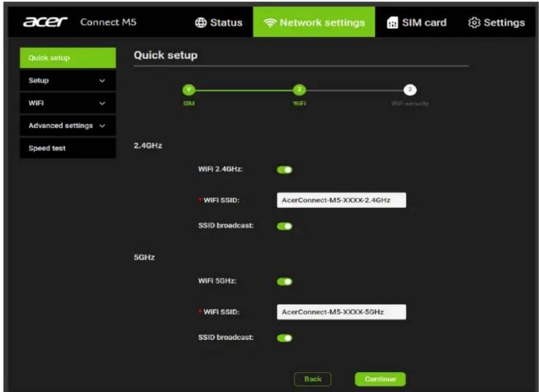The image size is (539, 392).
Task: Click the Quick setup page heading
Action: tap(166, 55)
